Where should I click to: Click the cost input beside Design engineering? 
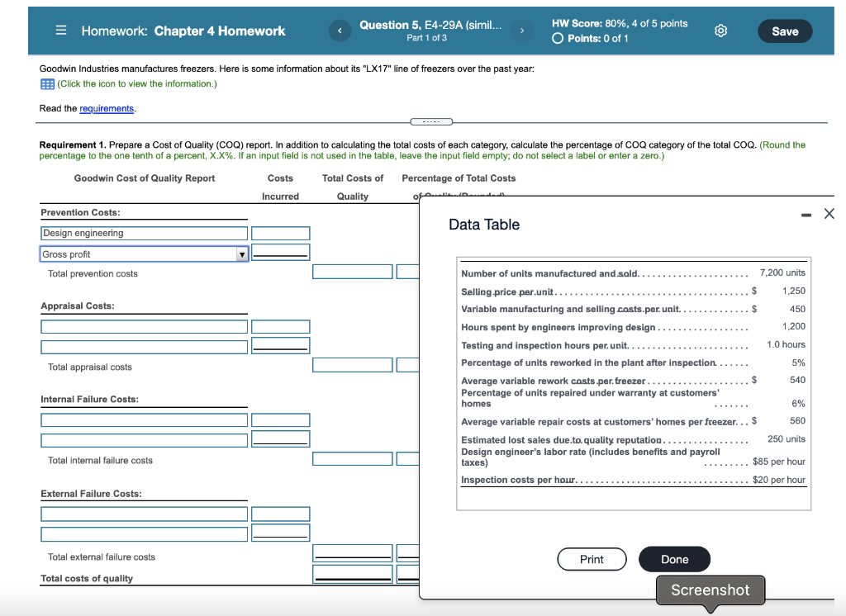[281, 233]
